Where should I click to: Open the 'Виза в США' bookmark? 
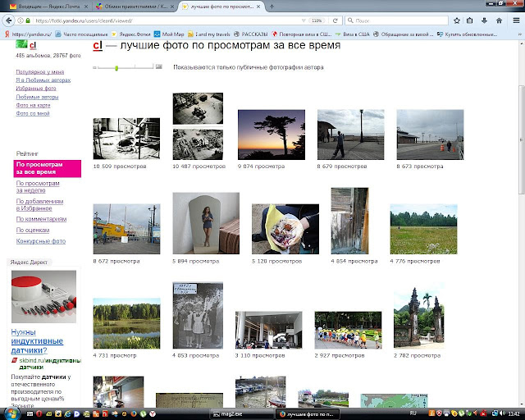click(x=353, y=34)
